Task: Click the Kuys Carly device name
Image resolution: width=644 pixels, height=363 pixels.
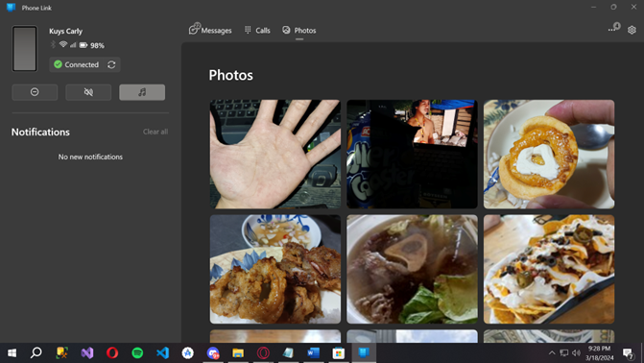Action: pos(65,31)
